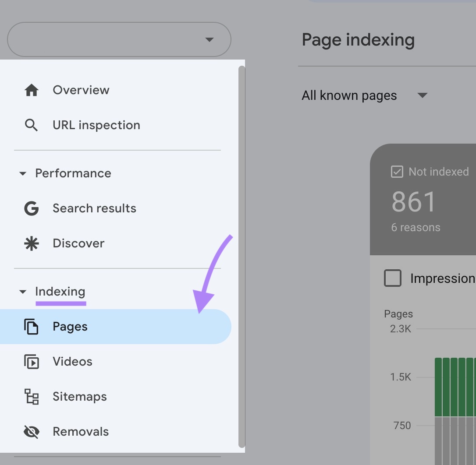Open the URL inspection magnifier icon

(x=31, y=125)
